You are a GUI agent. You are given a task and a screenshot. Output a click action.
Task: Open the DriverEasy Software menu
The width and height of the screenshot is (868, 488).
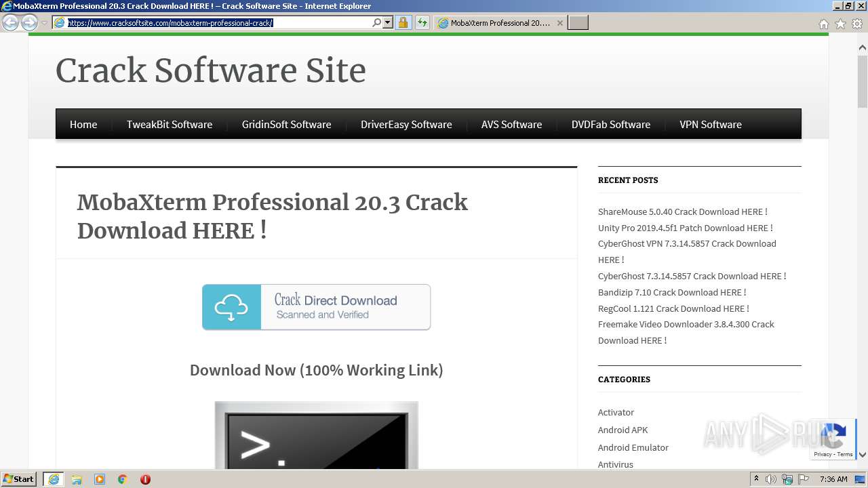pos(406,124)
